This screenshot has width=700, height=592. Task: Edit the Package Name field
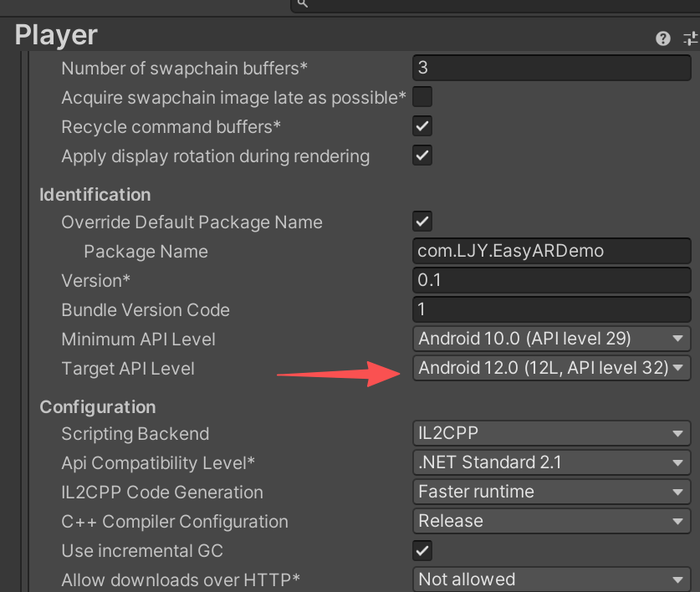click(x=551, y=251)
